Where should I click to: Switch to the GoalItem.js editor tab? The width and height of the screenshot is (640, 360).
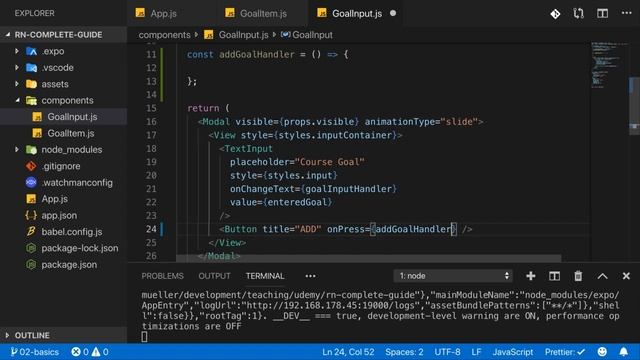click(x=263, y=13)
